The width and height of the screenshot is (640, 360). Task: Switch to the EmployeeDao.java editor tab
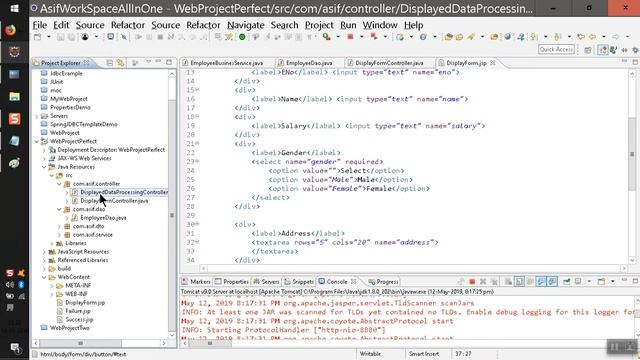point(305,63)
